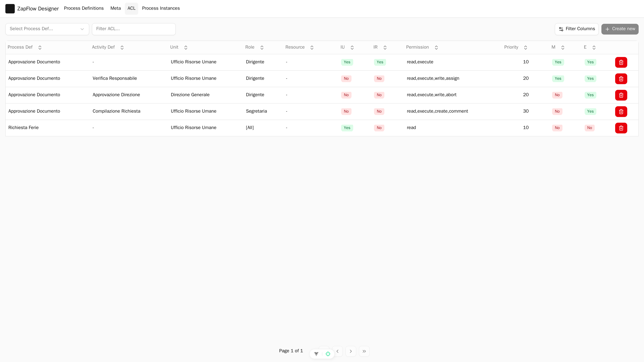The image size is (644, 362).
Task: Open Vue DevTools logo in floating pill
Action: pyautogui.click(x=316, y=354)
